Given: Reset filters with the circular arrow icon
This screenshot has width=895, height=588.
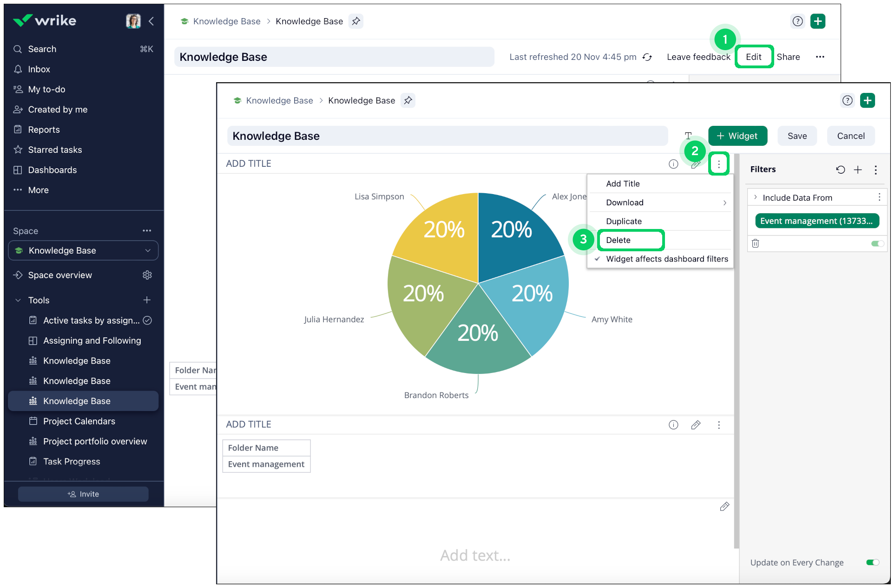Looking at the screenshot, I should [x=840, y=170].
